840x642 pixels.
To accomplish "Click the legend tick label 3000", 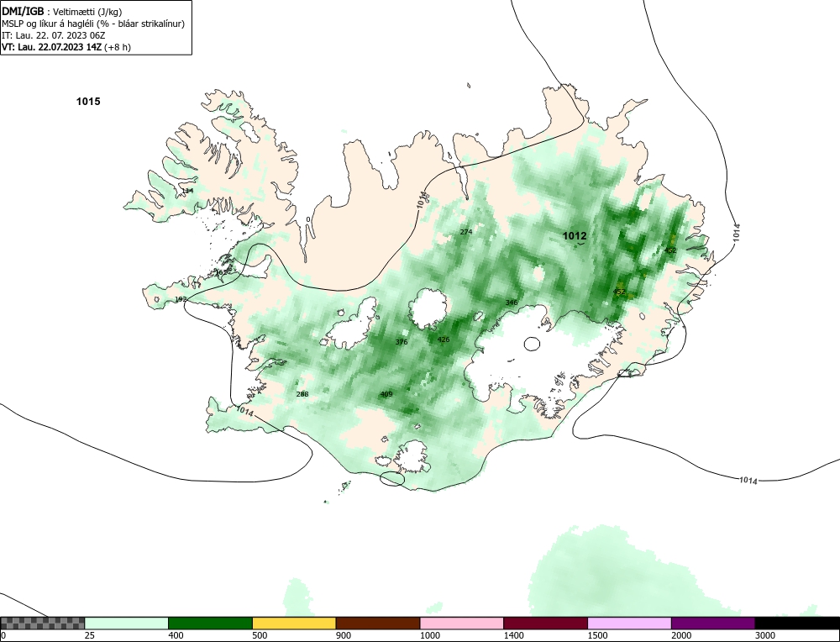I will [765, 635].
